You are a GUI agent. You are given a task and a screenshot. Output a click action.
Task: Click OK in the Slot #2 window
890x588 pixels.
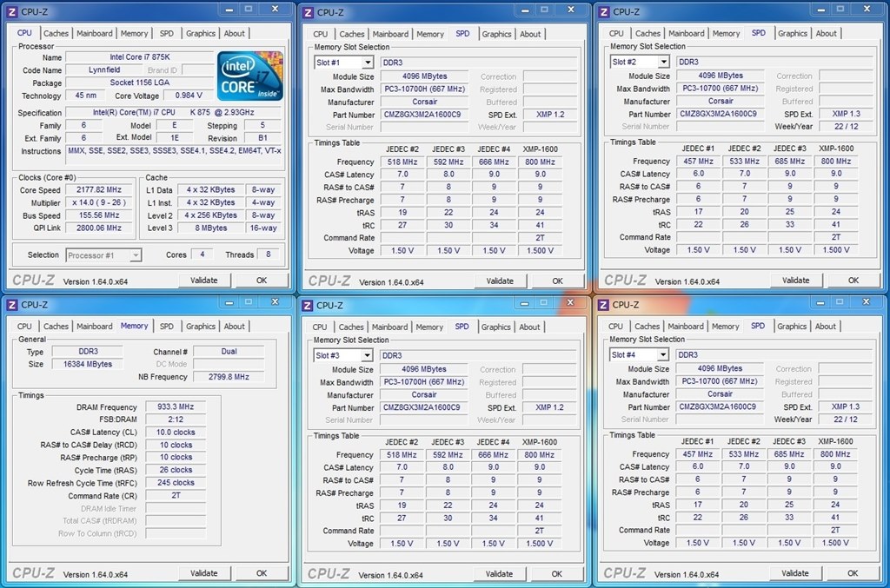pos(853,281)
